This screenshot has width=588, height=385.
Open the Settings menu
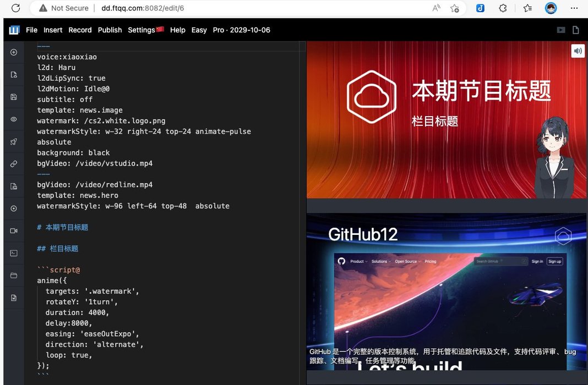pos(145,30)
